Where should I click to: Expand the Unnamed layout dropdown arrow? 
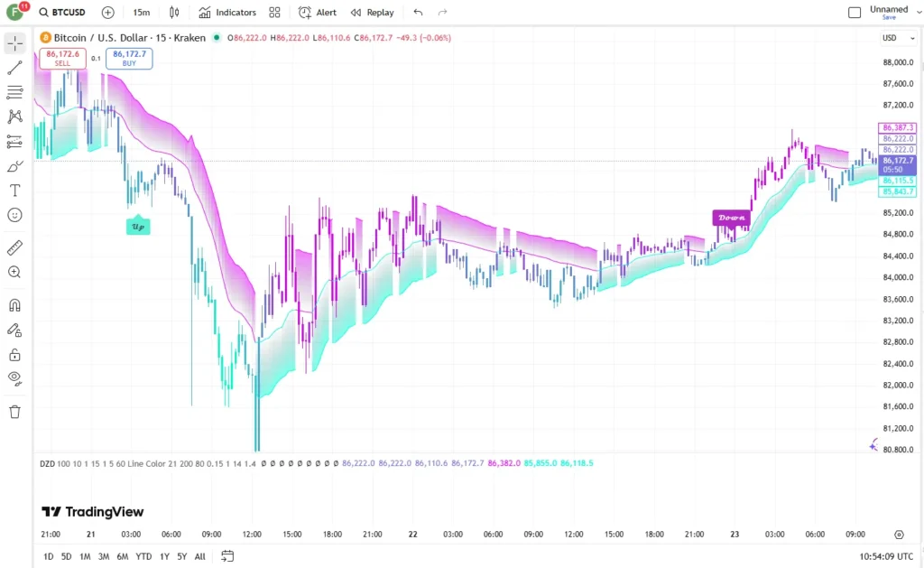point(919,12)
